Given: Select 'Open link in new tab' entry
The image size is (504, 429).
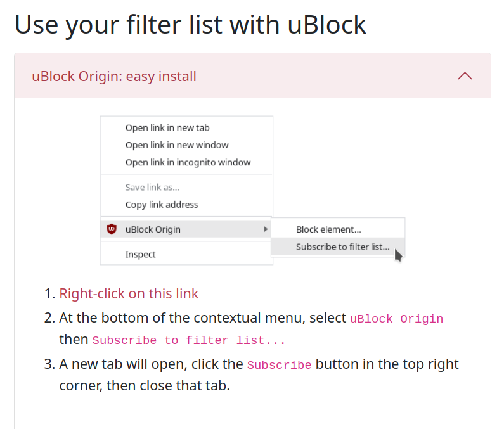Looking at the screenshot, I should 167,128.
